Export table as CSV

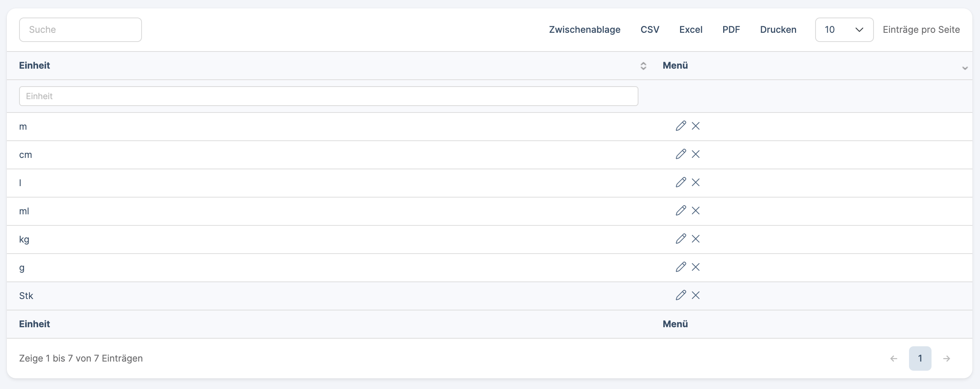click(650, 30)
